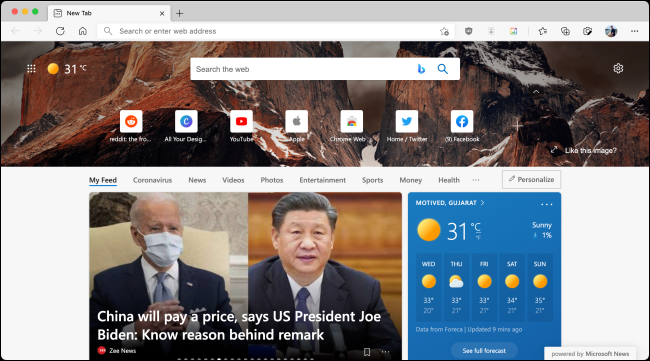Viewport: 650px width, 361px height.
Task: Click powered by Microsoft News label
Action: [590, 354]
